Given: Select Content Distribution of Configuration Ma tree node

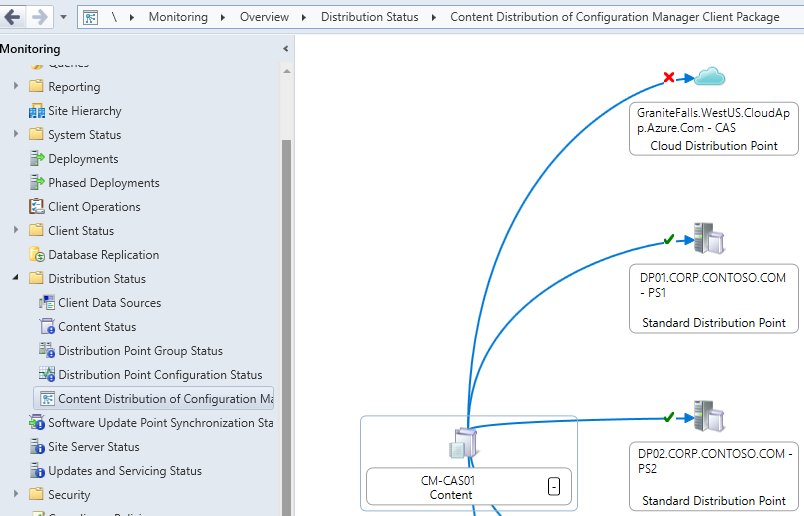Looking at the screenshot, I should (153, 399).
